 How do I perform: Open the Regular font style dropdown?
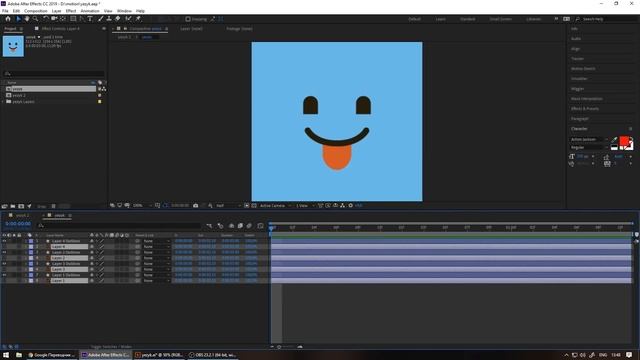click(588, 147)
